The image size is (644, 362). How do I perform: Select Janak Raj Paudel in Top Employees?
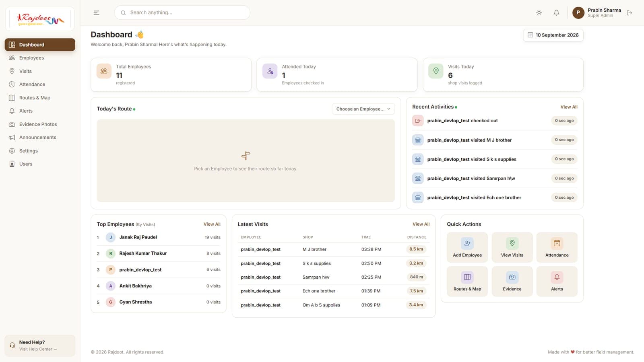[159, 237]
